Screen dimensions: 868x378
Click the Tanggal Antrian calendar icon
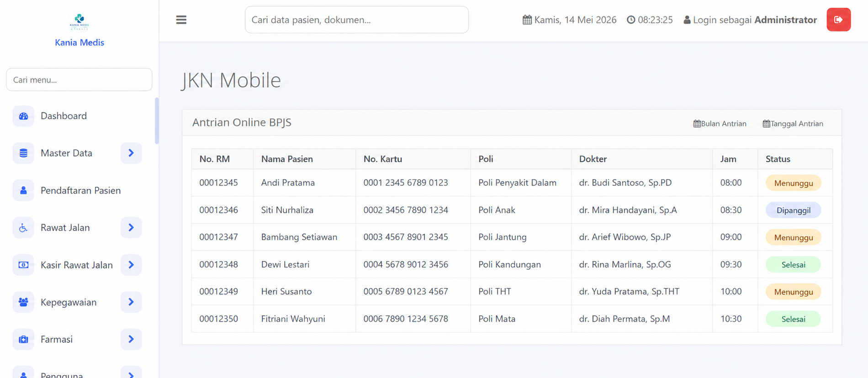pyautogui.click(x=766, y=124)
